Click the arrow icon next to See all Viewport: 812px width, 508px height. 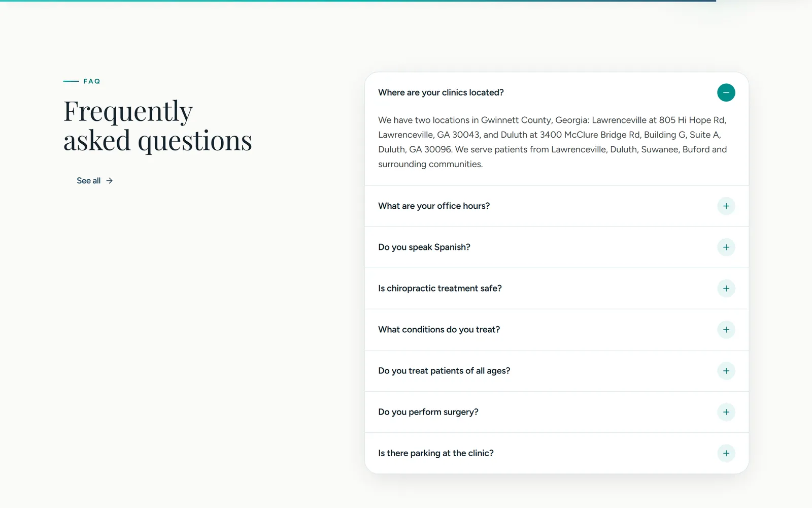pyautogui.click(x=109, y=181)
